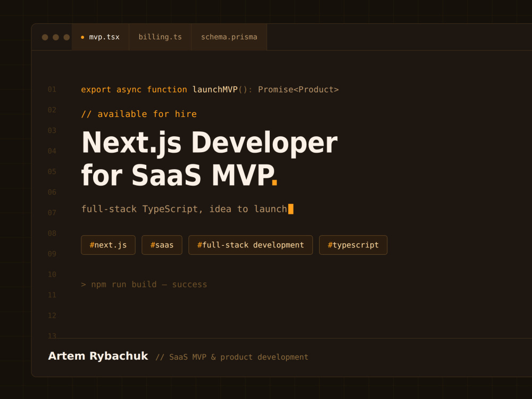This screenshot has width=532, height=399.
Task: Click the third window control dot
Action: click(x=66, y=37)
